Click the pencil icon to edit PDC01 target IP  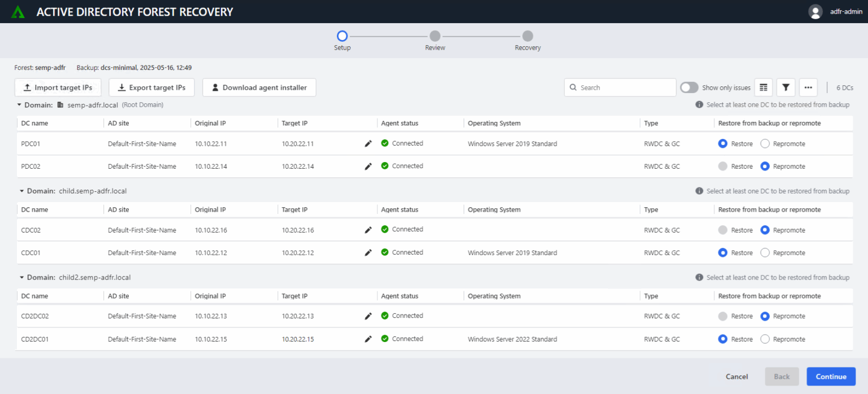pos(368,143)
